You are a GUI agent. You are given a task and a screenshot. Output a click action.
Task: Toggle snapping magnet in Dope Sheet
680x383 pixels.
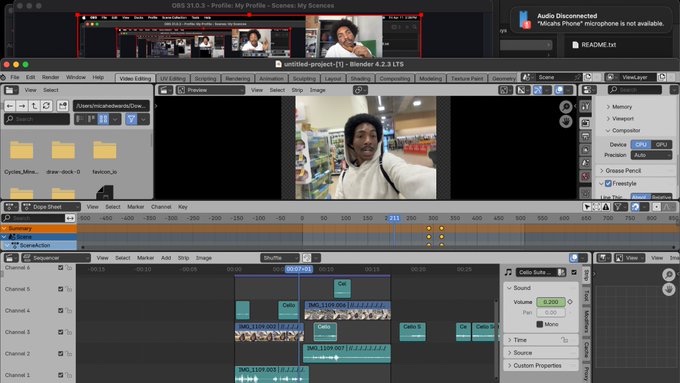point(635,207)
